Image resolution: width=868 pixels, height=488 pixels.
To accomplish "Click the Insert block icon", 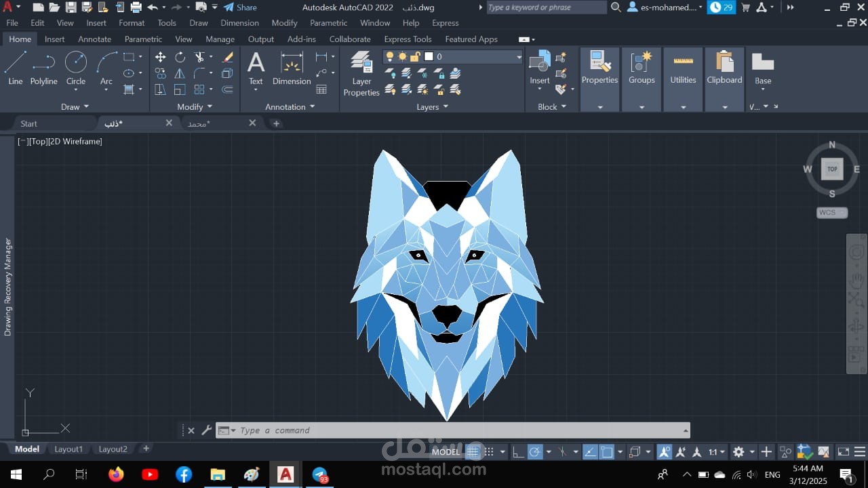I will click(540, 68).
